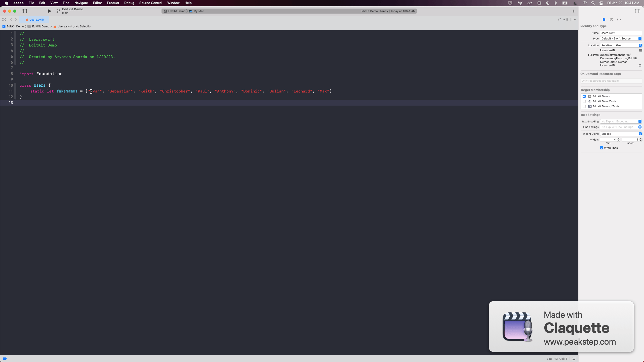This screenshot has height=362, width=644.
Task: Open the Related Items grid menu
Action: (4, 19)
